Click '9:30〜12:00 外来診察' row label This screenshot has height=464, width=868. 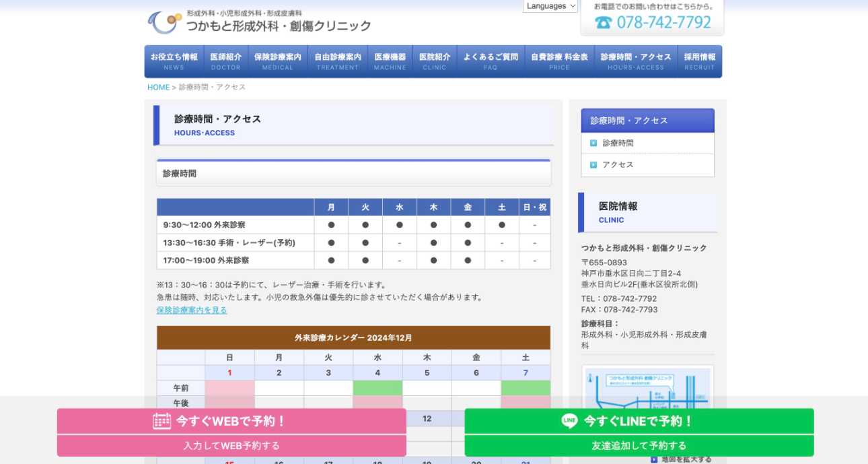pos(204,225)
